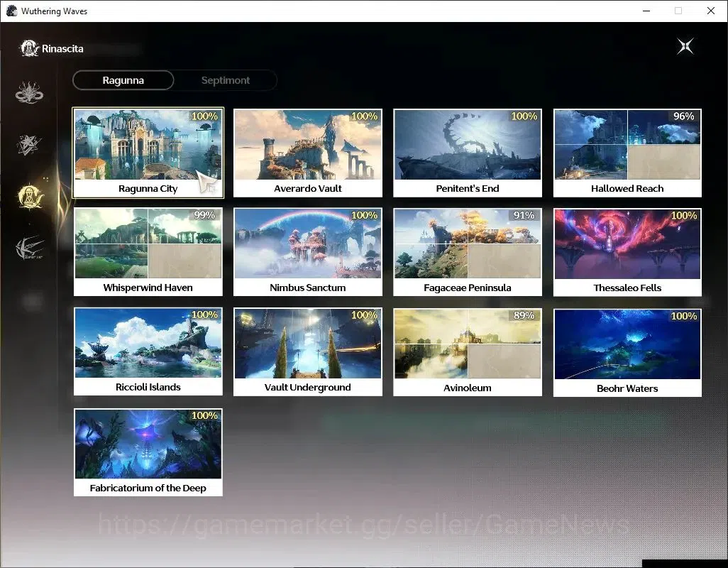Select the fourth region emblem in sidebar

tap(30, 248)
